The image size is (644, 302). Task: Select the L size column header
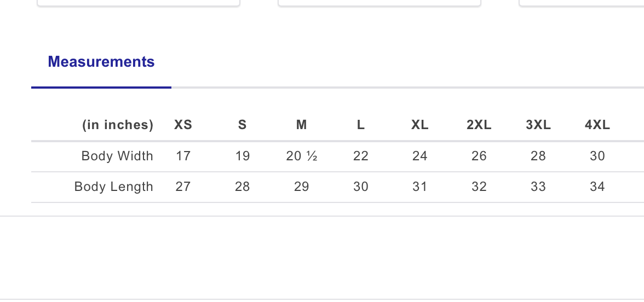(x=360, y=125)
